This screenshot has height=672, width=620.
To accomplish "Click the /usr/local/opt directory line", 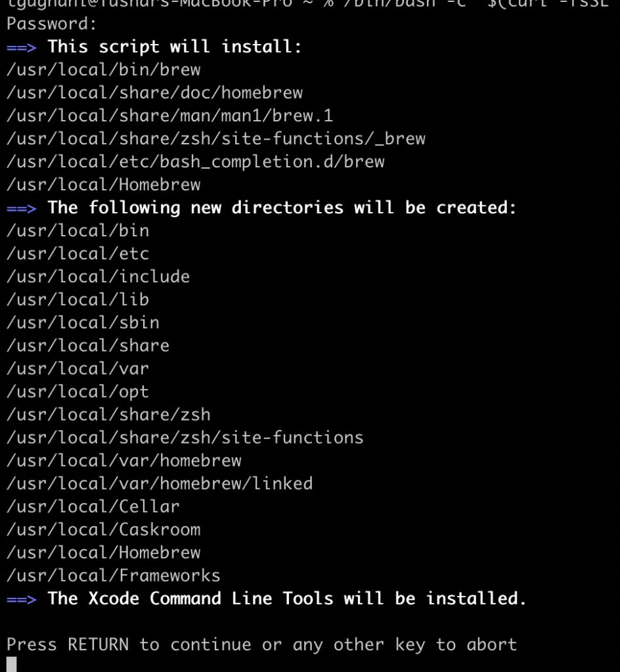I will pyautogui.click(x=78, y=392).
